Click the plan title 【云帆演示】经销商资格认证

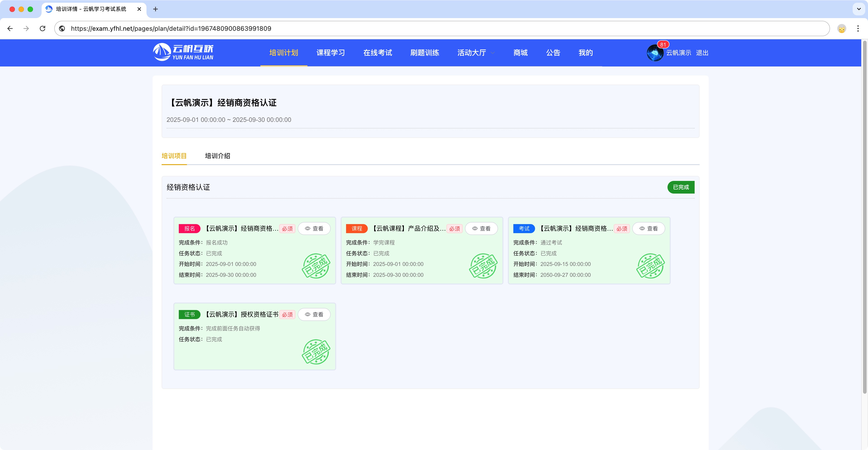pyautogui.click(x=222, y=103)
